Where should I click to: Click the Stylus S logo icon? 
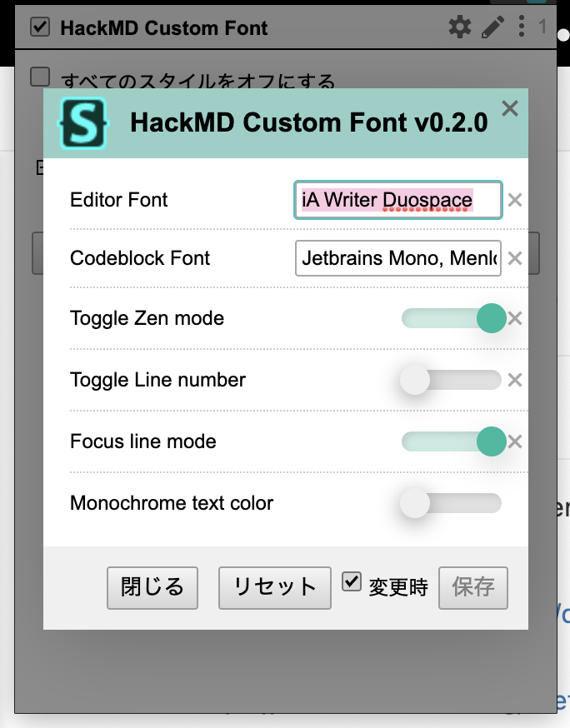click(82, 122)
